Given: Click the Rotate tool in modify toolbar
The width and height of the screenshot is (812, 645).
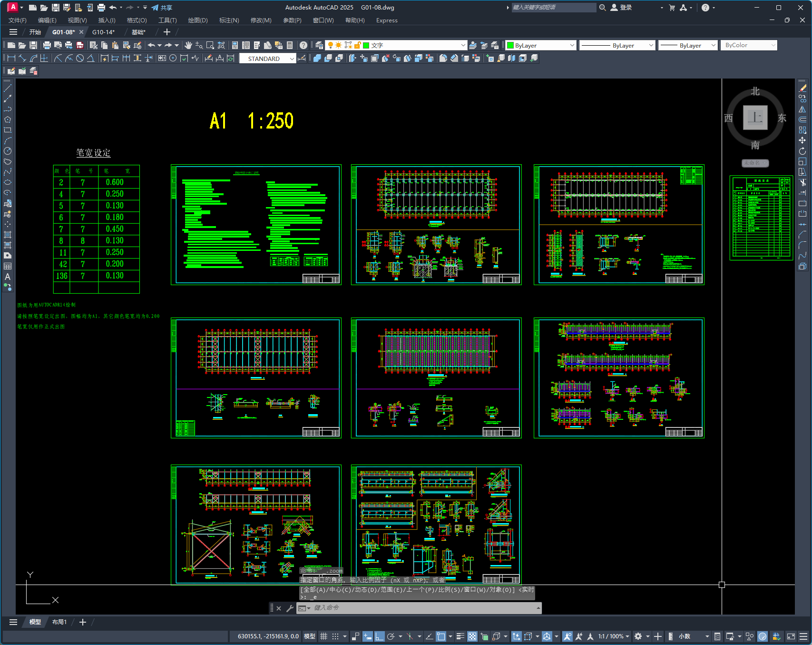Looking at the screenshot, I should click(x=802, y=151).
